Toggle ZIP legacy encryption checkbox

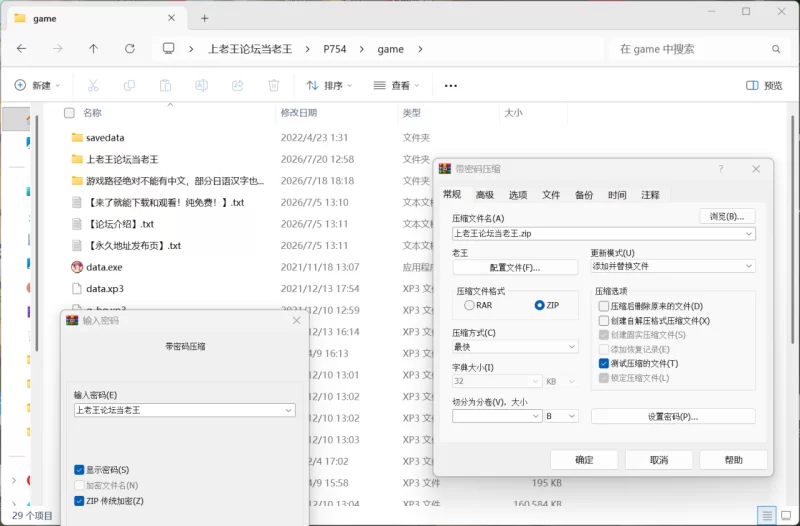[x=79, y=500]
